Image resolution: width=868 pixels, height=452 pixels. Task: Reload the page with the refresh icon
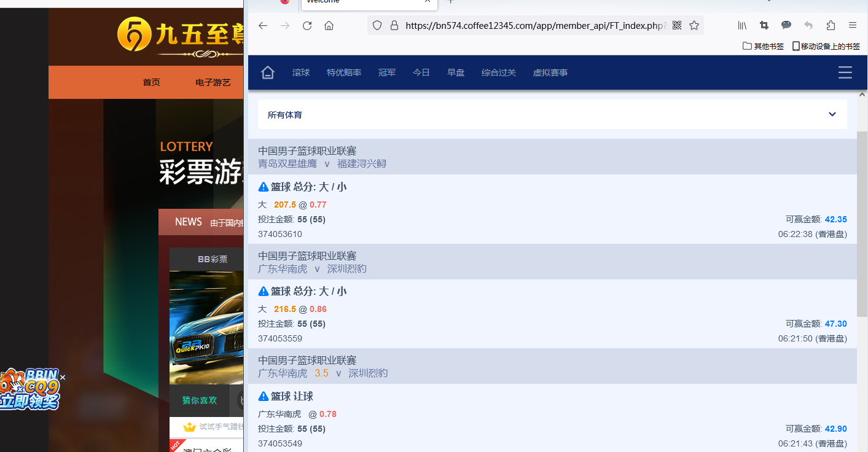pyautogui.click(x=307, y=25)
